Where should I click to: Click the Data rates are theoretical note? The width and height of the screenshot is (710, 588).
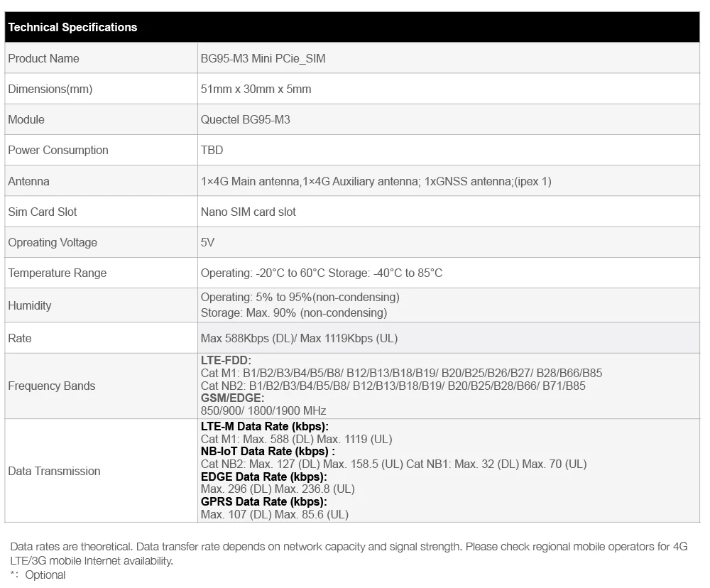pos(349,547)
